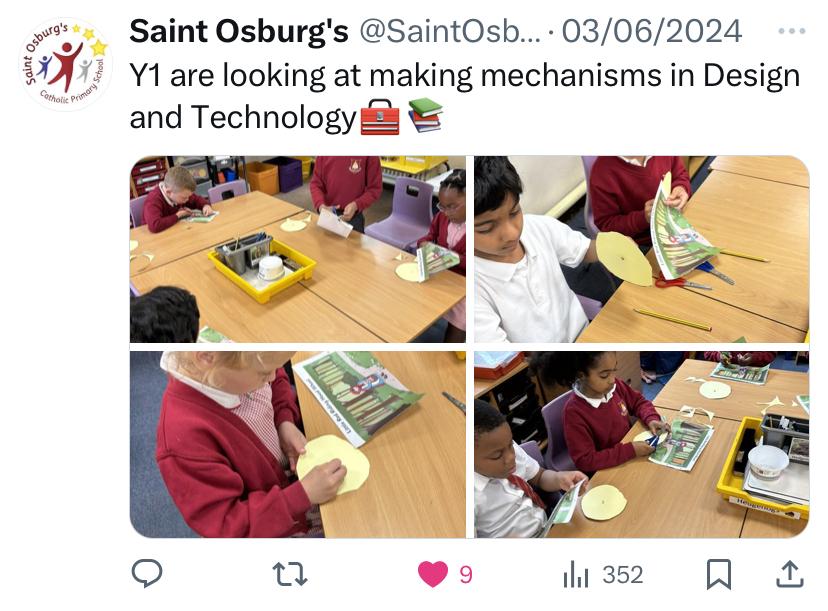Open Saint Osburg's profile name

click(x=239, y=31)
